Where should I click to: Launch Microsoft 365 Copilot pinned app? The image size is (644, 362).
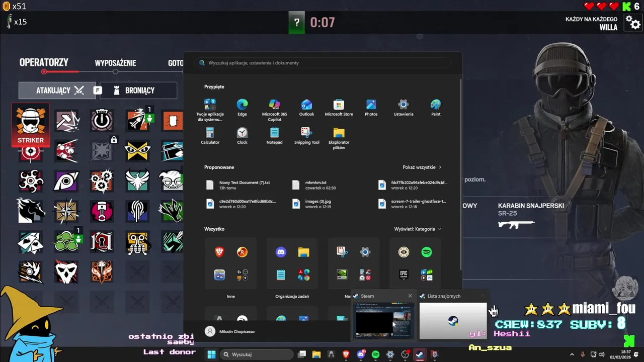pos(274,110)
